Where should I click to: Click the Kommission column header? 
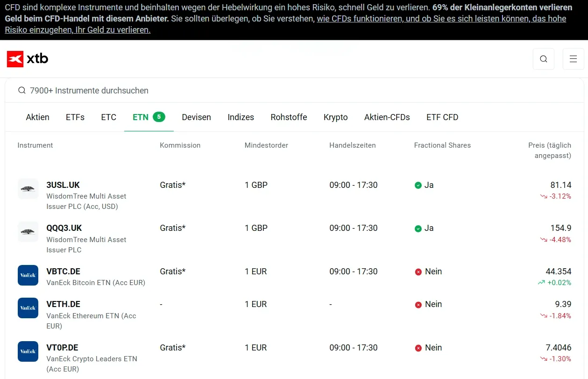coord(180,145)
